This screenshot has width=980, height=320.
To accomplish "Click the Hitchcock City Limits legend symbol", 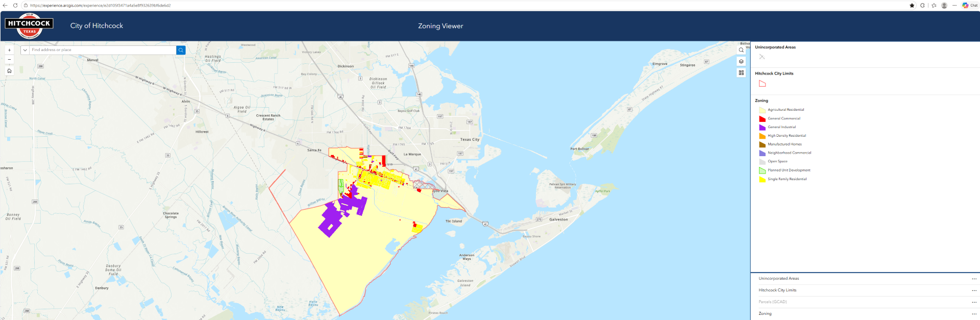I will point(762,84).
